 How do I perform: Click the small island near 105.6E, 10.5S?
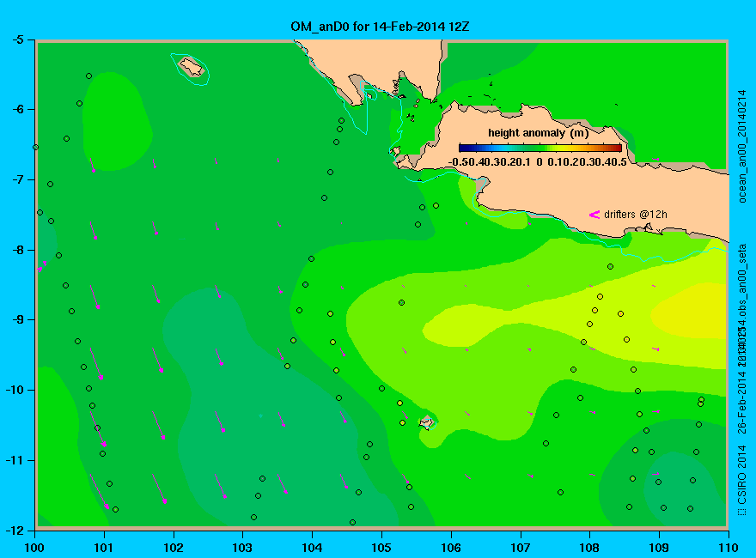click(427, 423)
